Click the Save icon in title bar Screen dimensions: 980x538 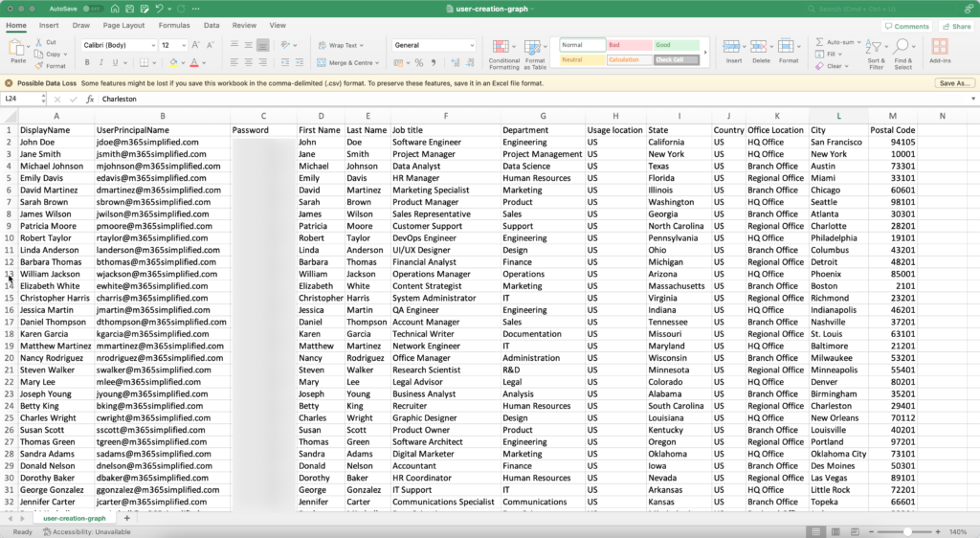click(129, 9)
